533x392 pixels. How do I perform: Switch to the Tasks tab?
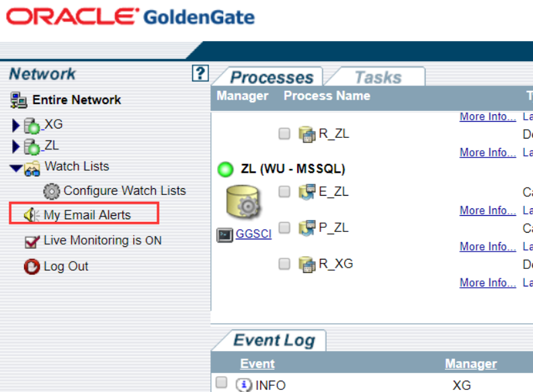click(x=378, y=77)
